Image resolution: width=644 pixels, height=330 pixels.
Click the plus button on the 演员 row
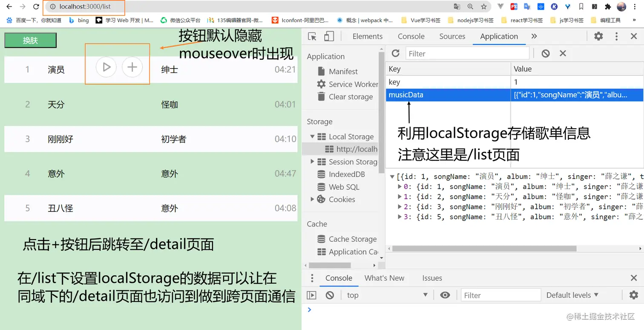[x=132, y=67]
